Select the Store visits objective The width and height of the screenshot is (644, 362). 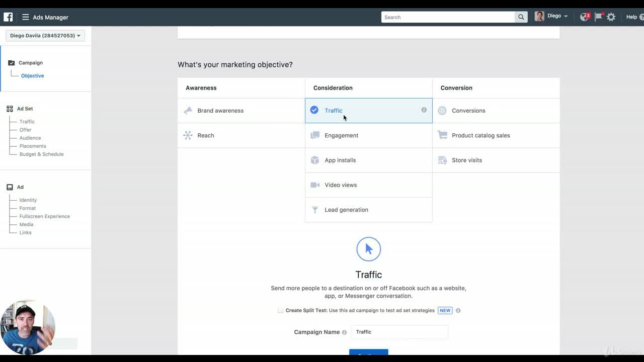point(496,160)
